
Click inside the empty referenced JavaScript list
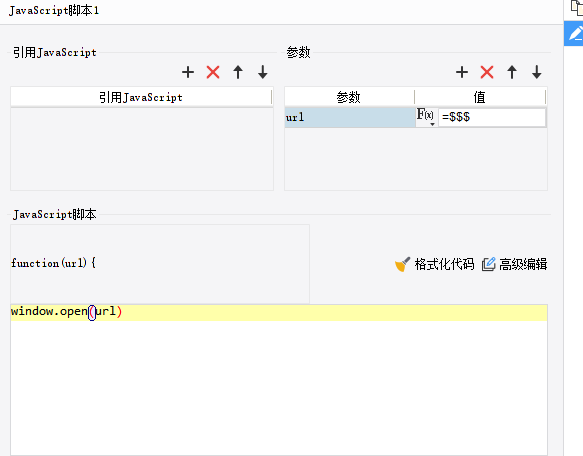point(142,149)
